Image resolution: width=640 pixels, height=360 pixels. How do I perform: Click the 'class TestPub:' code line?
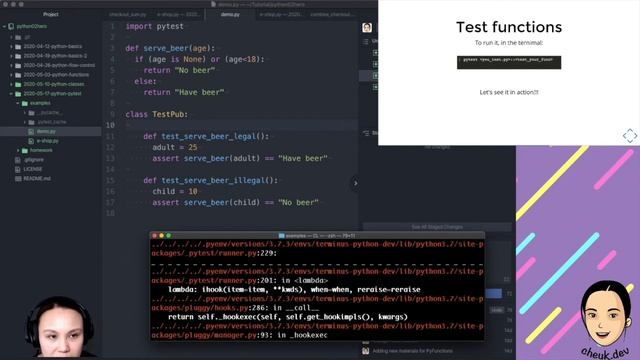pos(156,115)
